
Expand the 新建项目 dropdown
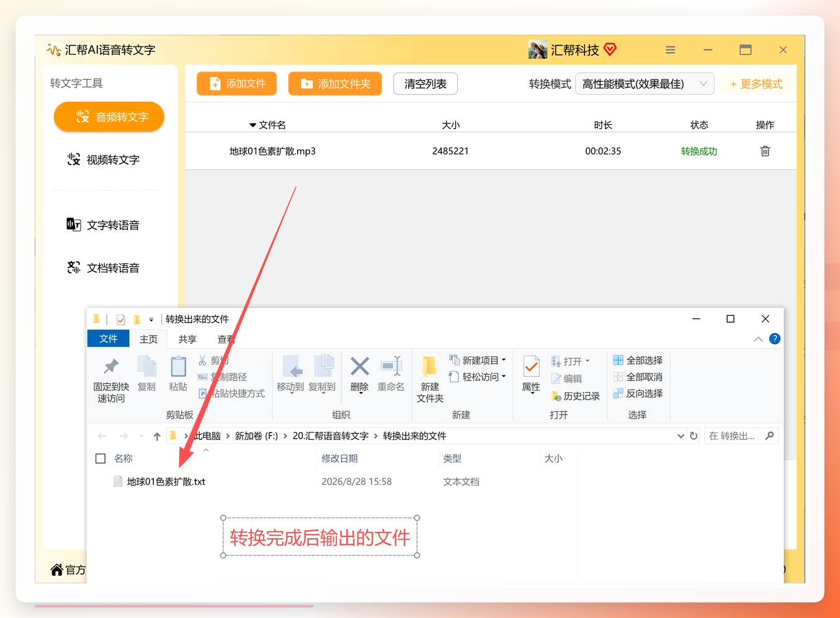[x=477, y=360]
